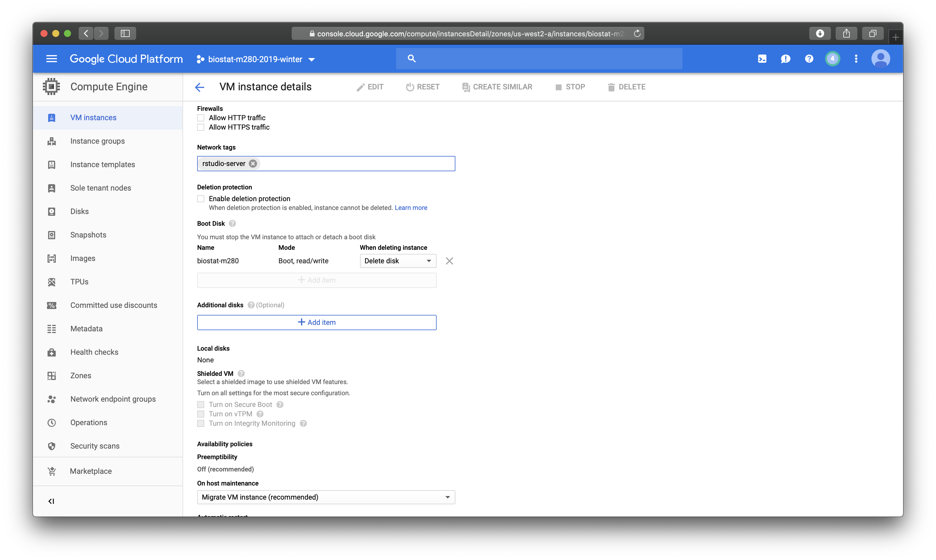The image size is (936, 560).
Task: Expand On host maintenance dropdown
Action: pos(326,497)
